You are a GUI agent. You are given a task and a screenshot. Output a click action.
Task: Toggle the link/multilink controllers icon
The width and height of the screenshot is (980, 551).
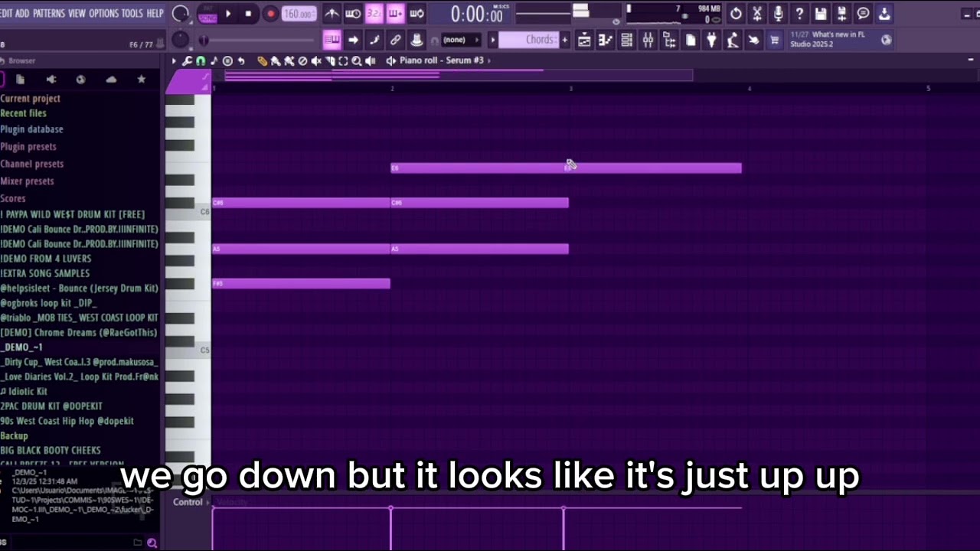pos(396,40)
